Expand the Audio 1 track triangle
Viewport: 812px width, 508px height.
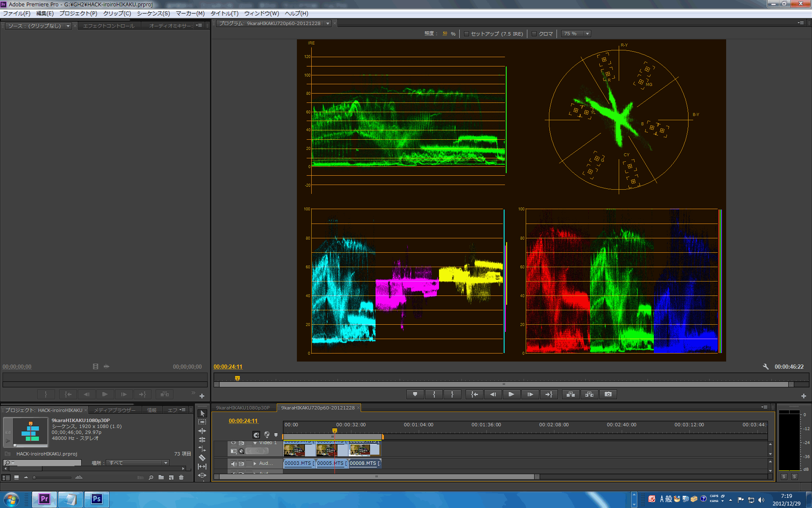pos(255,464)
